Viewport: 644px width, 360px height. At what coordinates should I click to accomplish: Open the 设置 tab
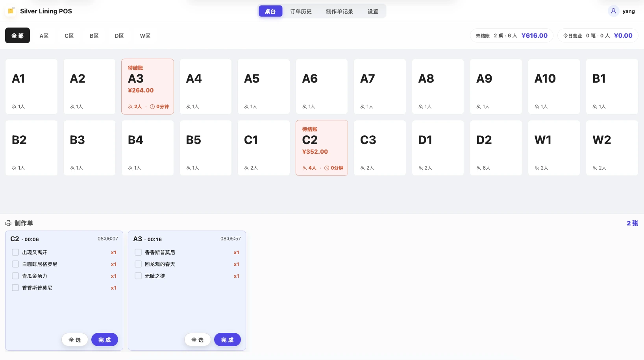point(373,11)
